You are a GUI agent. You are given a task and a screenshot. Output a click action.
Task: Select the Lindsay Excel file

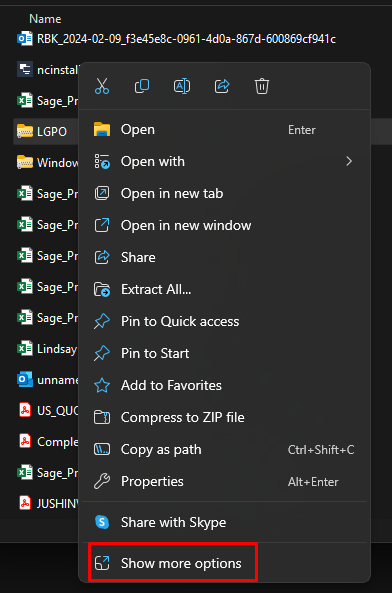point(48,349)
